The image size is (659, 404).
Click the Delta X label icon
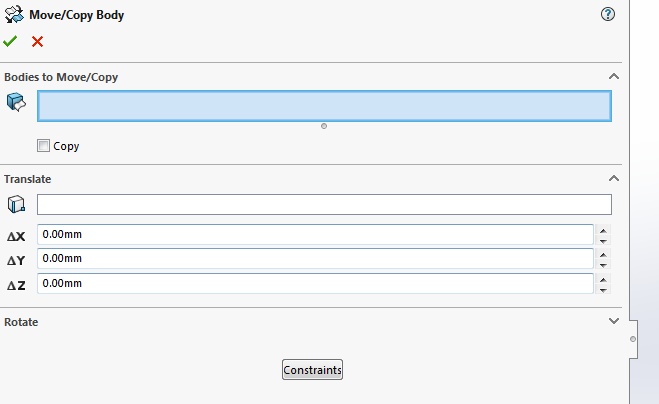[16, 236]
